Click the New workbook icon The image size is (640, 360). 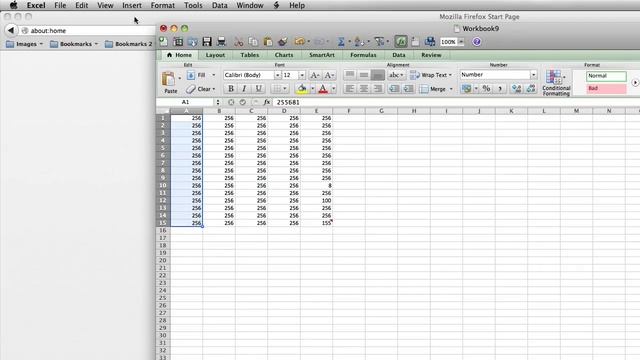(x=163, y=41)
